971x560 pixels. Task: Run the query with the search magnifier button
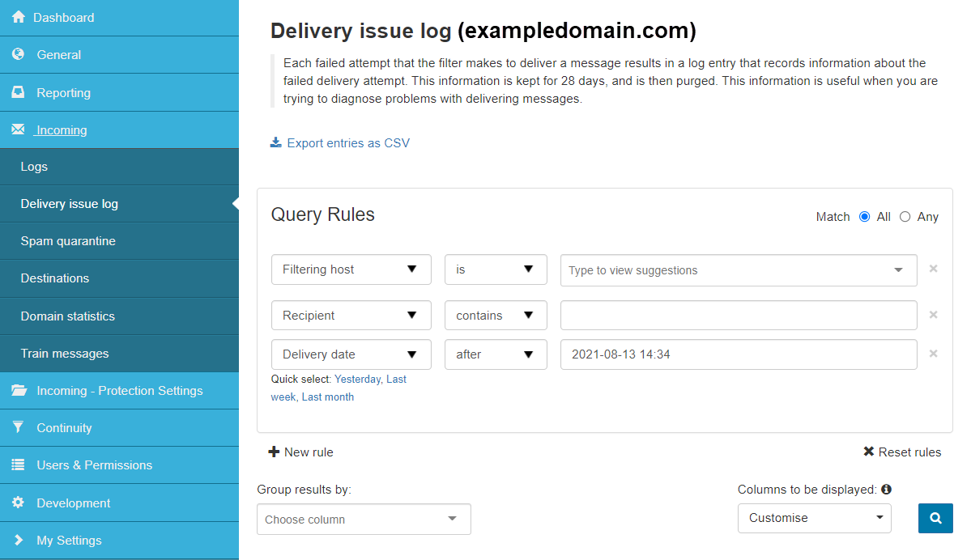(935, 518)
